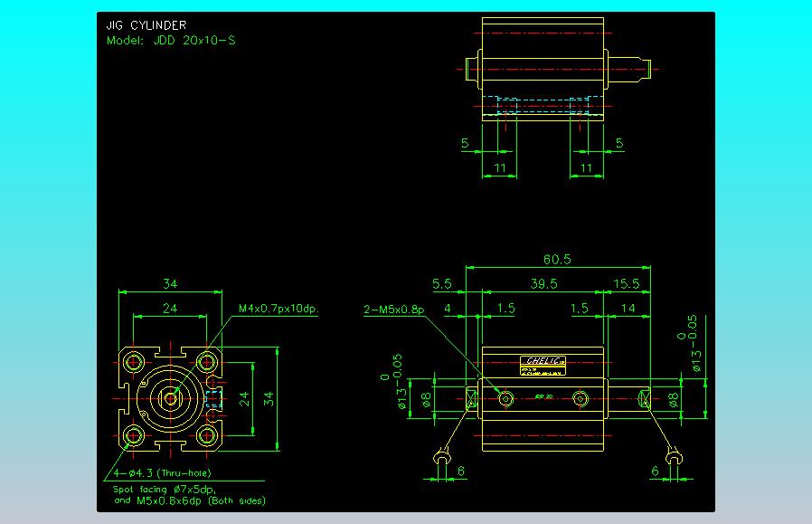The height and width of the screenshot is (524, 812).
Task: Click the 15.5 dimension value
Action: click(x=626, y=283)
